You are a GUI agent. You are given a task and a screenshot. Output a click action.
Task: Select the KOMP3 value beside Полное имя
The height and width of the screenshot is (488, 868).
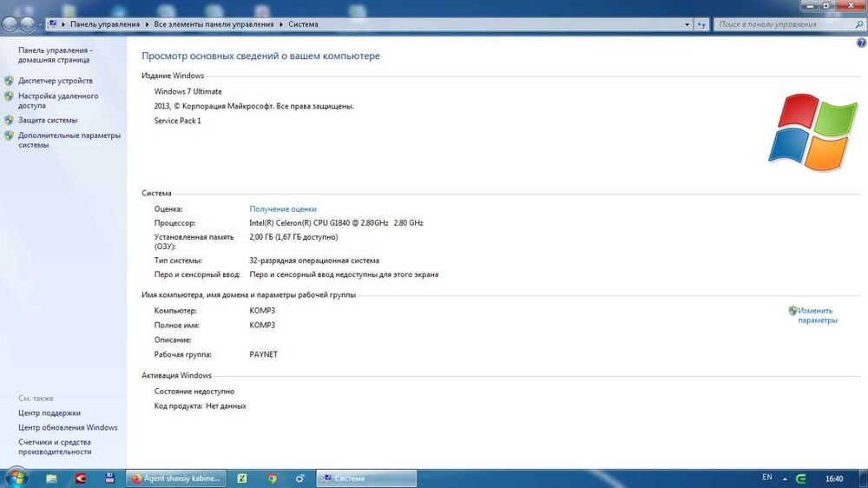pos(262,325)
